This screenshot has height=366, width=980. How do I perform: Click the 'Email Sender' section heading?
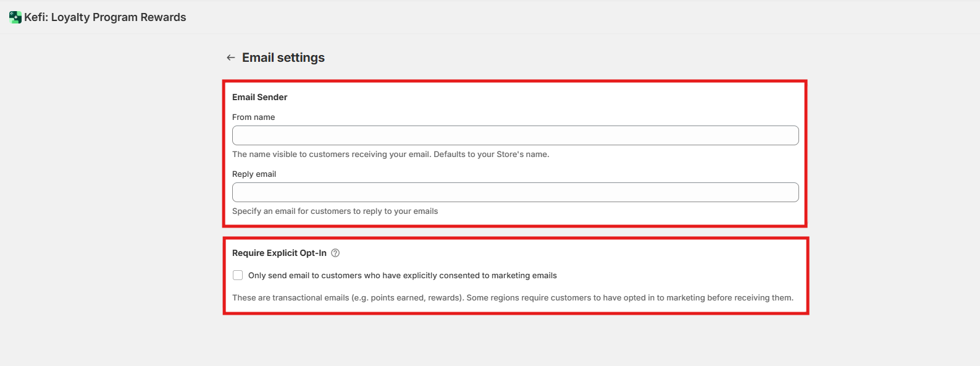click(260, 97)
